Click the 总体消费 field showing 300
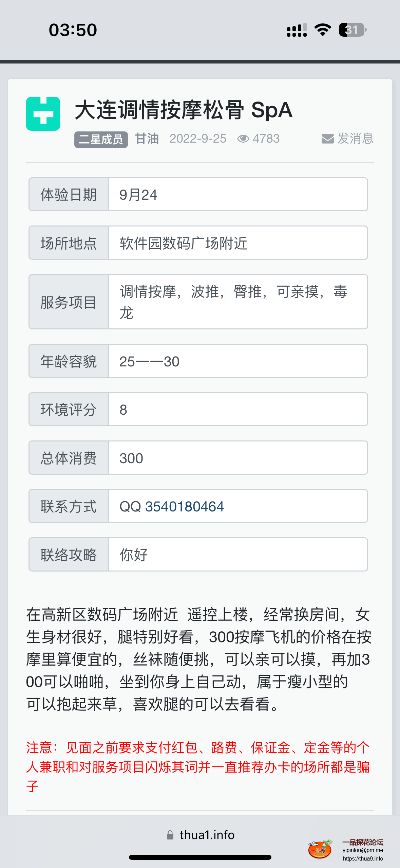400x868 pixels. click(237, 458)
